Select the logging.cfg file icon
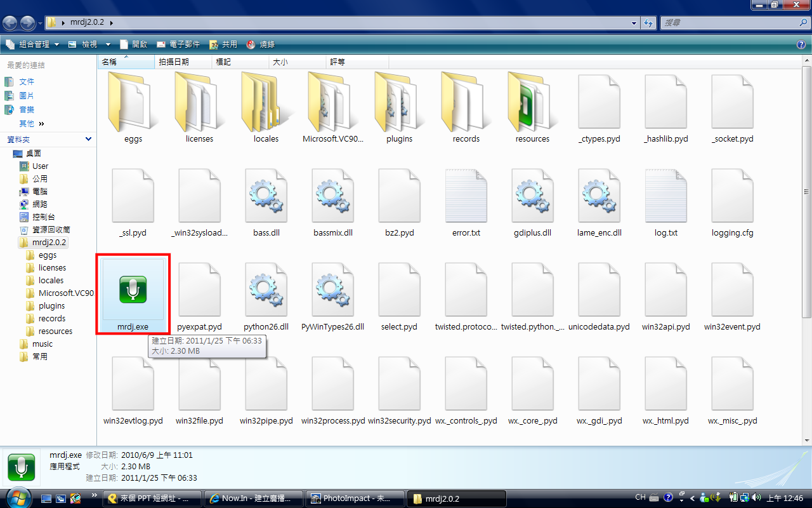Image resolution: width=812 pixels, height=508 pixels. pyautogui.click(x=733, y=196)
